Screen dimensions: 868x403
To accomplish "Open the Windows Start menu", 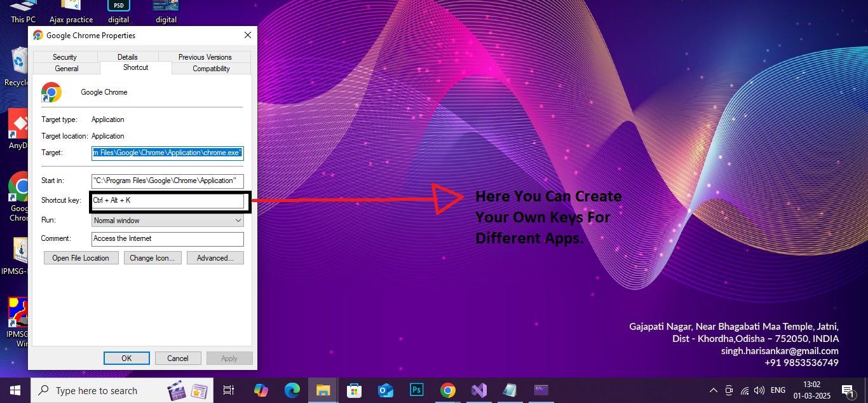I will pyautogui.click(x=15, y=390).
